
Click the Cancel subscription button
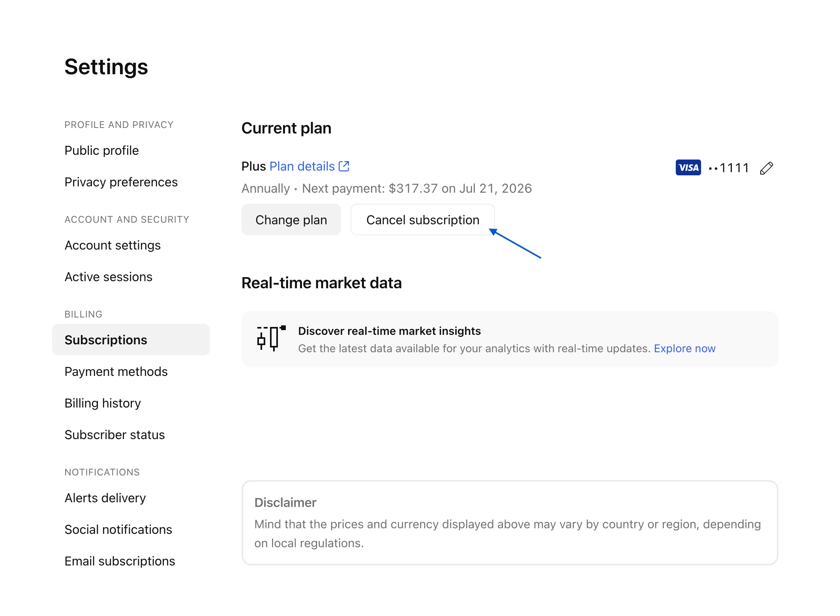coord(422,220)
